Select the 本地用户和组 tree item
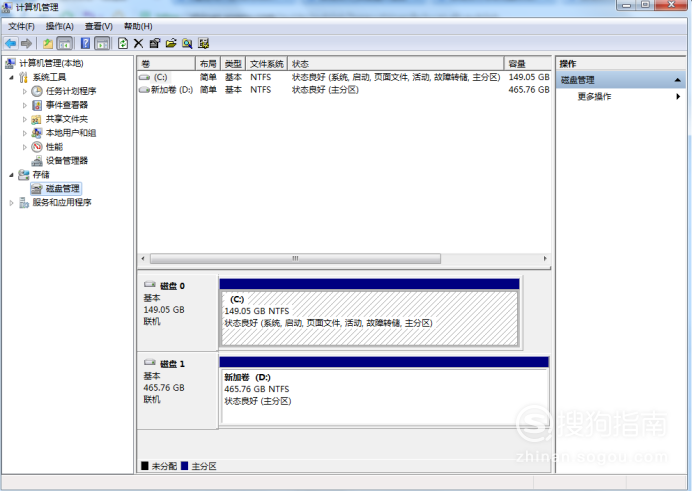Screen dimensions: 692x491 (x=71, y=133)
